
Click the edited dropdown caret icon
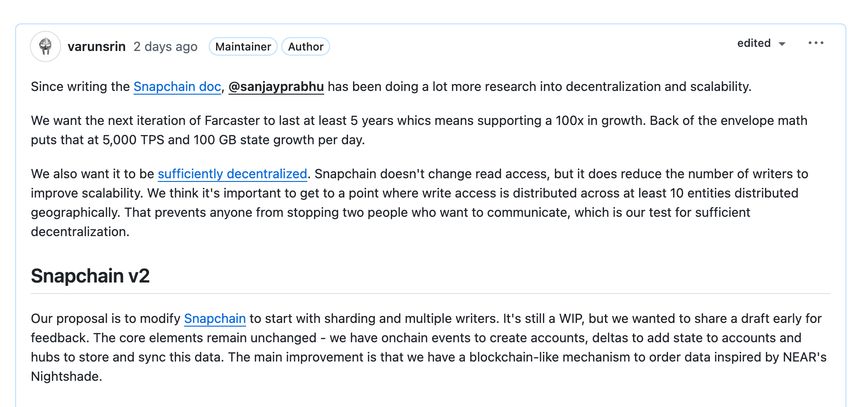[782, 44]
